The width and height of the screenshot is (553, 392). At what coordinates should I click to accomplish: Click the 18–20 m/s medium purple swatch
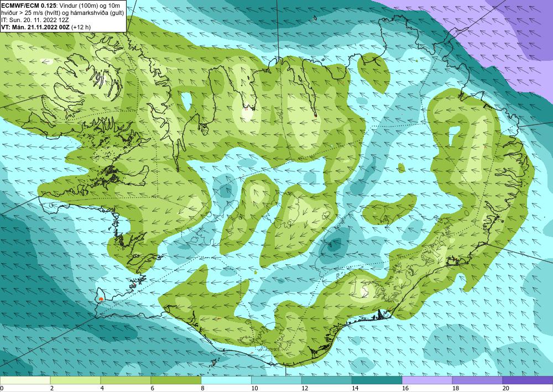pos(477,380)
